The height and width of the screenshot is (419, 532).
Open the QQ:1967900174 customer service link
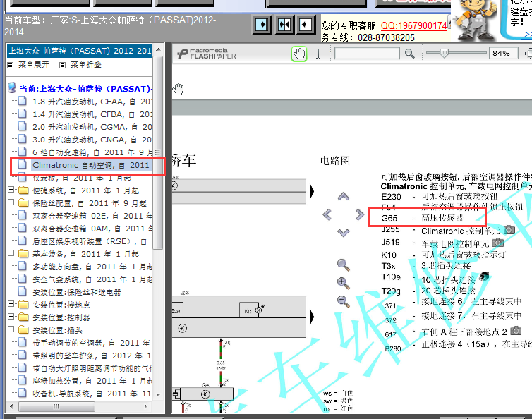coord(414,25)
